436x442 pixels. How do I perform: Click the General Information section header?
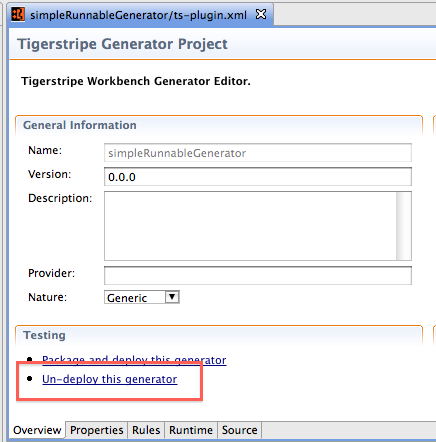80,125
